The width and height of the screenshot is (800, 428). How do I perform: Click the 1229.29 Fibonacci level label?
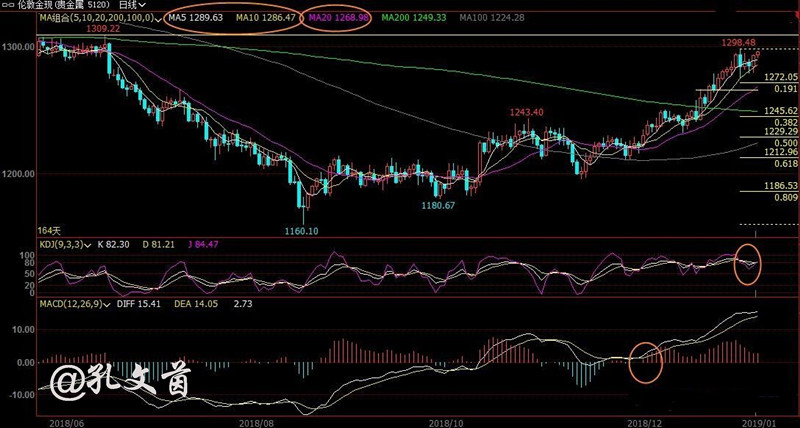pyautogui.click(x=781, y=132)
